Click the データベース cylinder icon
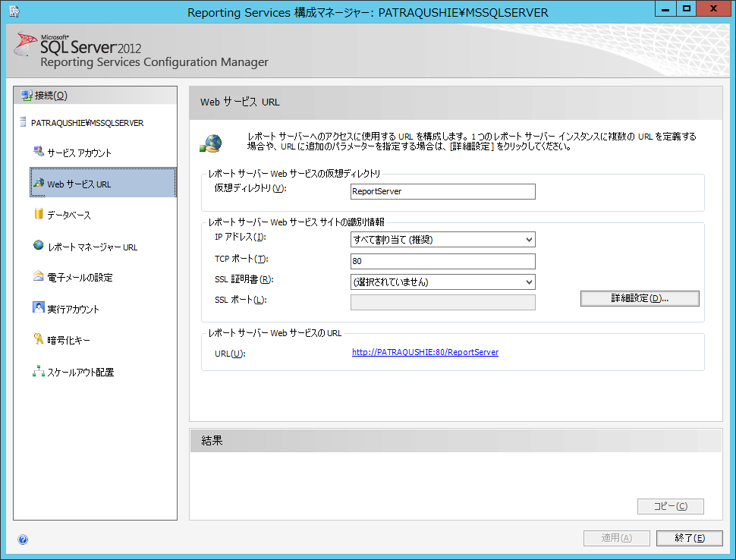The image size is (736, 560). click(x=39, y=213)
